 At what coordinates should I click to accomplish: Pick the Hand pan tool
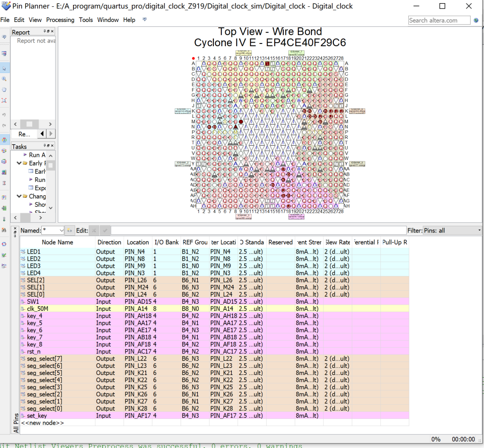[x=4, y=90]
